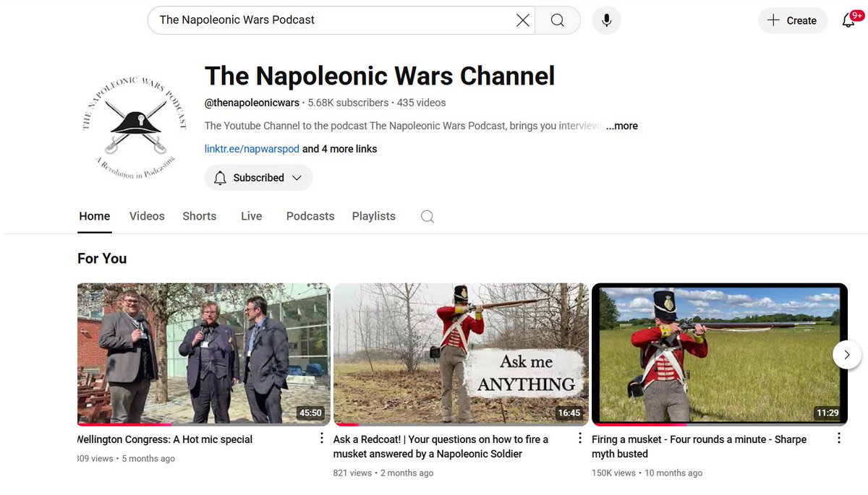Click the magnifying glass search button
Screen dimensions: 868x495
click(557, 20)
